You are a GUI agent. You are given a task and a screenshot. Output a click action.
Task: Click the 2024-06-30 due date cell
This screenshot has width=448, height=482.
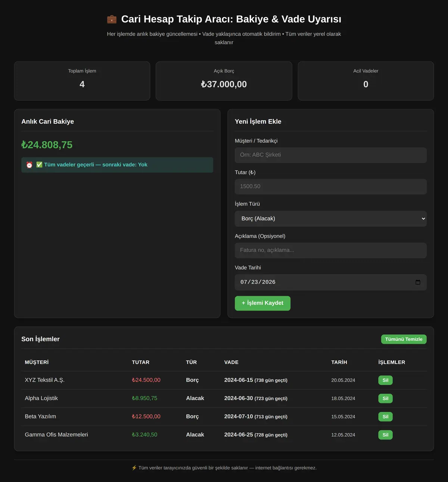click(x=256, y=398)
